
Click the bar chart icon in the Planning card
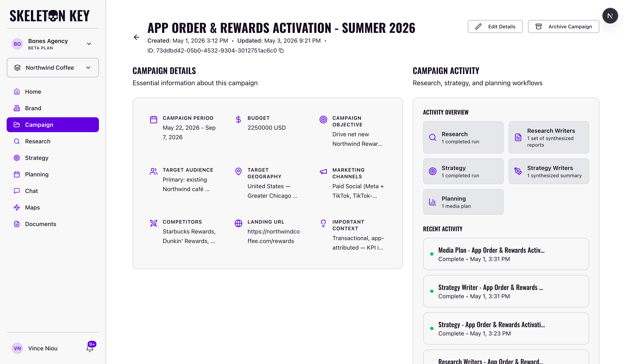(432, 202)
